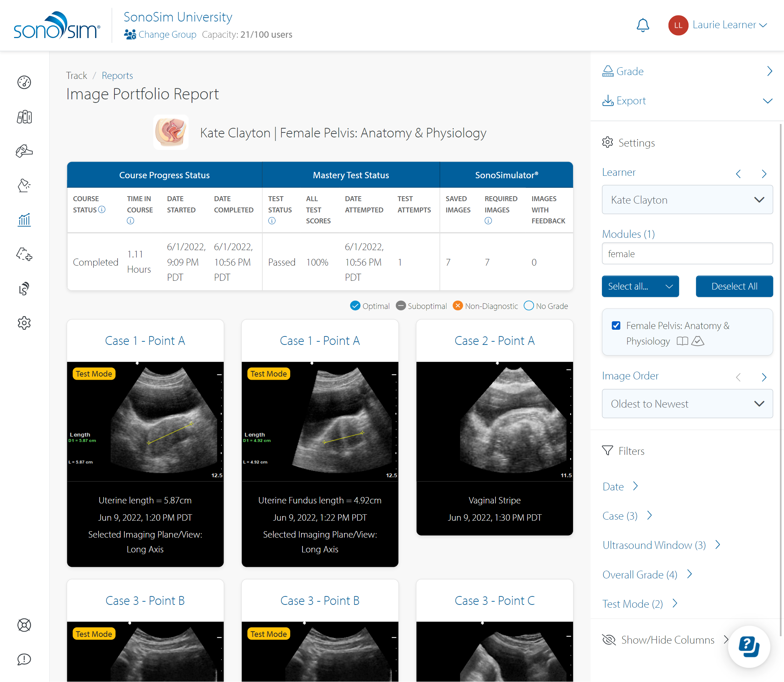Viewport: 784px width, 682px height.
Task: Click the 'Passed' test status cell
Action: (281, 262)
